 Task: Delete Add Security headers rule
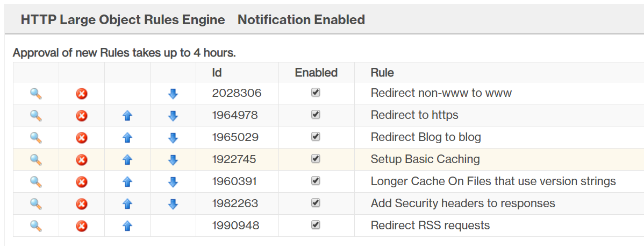[x=82, y=204]
